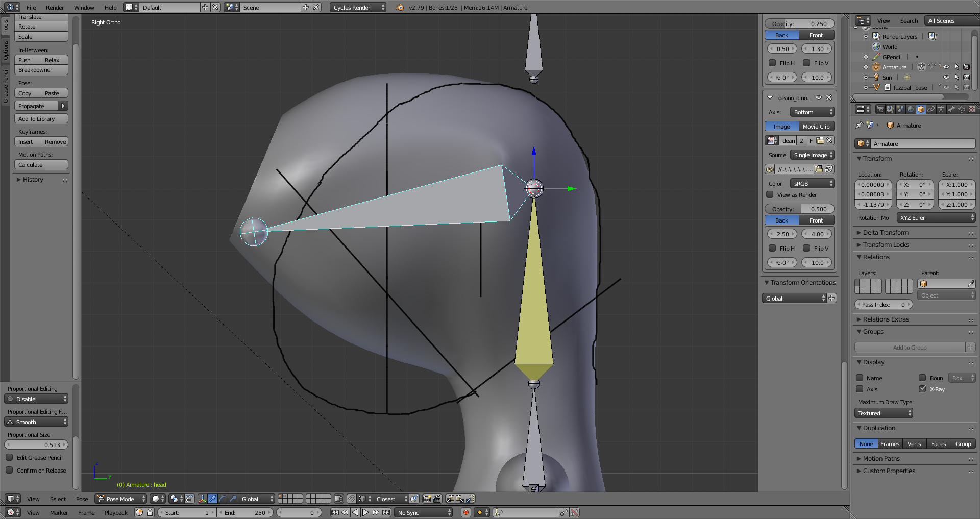
Task: Open the Render properties tab
Action: coord(880,109)
